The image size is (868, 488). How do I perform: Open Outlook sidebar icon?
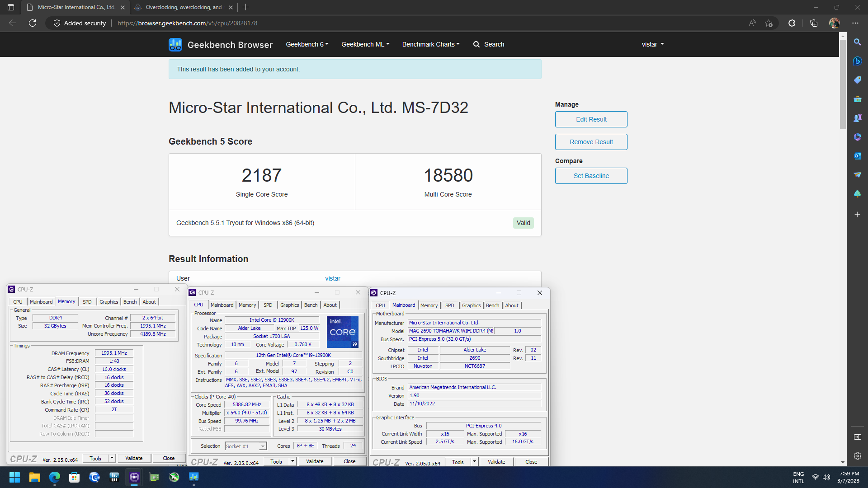coord(858,156)
